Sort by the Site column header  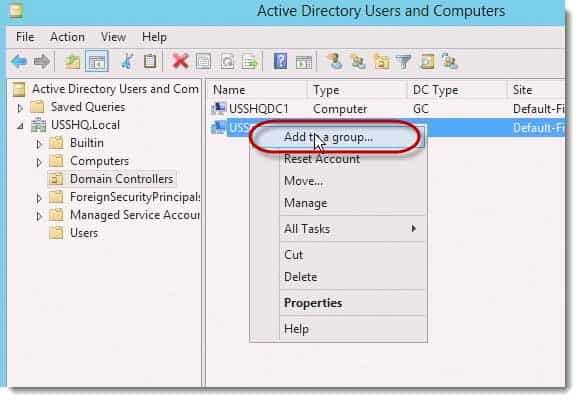pos(536,90)
